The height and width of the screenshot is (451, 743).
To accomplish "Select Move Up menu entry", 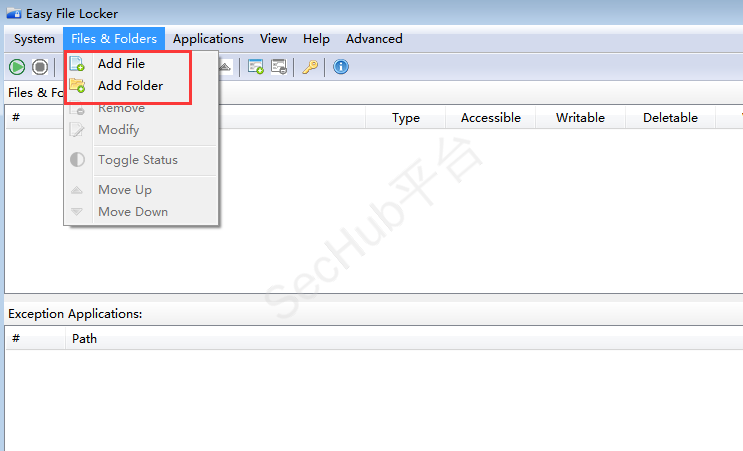I will 141,190.
